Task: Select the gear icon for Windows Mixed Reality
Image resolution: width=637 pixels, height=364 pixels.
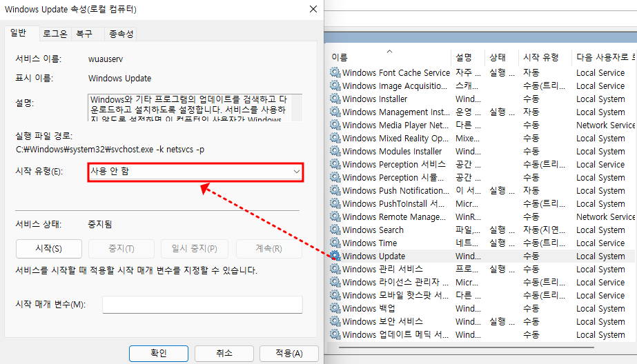Action: click(335, 138)
